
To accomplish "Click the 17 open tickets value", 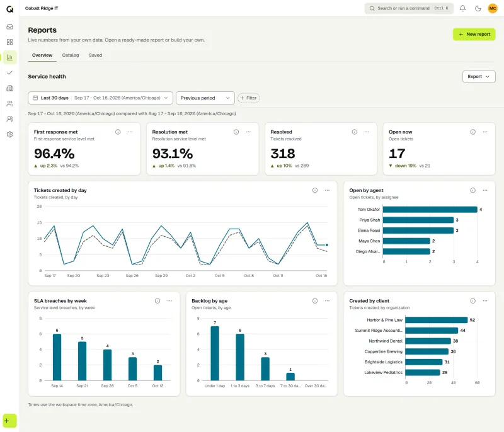I will 397,154.
